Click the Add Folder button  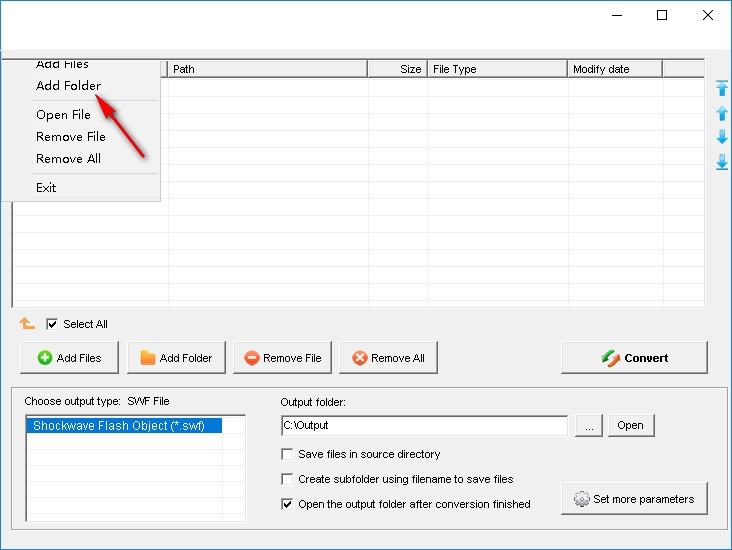point(176,358)
